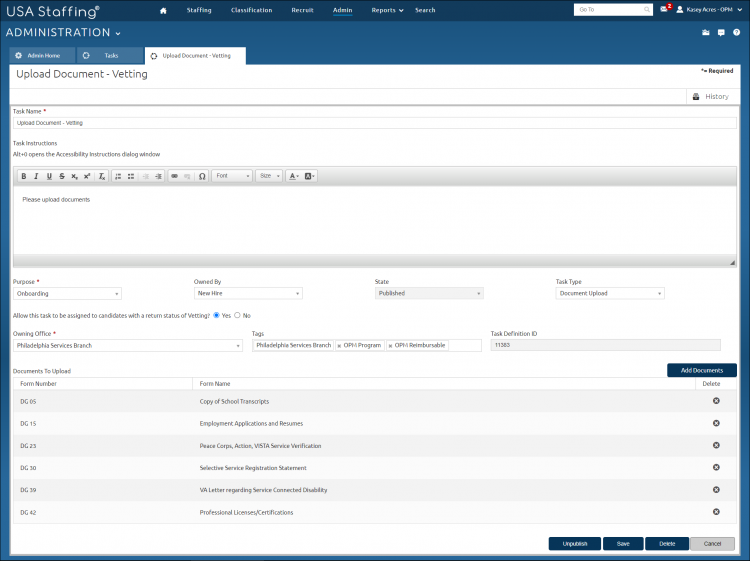Open the Task Type dropdown

tap(610, 293)
